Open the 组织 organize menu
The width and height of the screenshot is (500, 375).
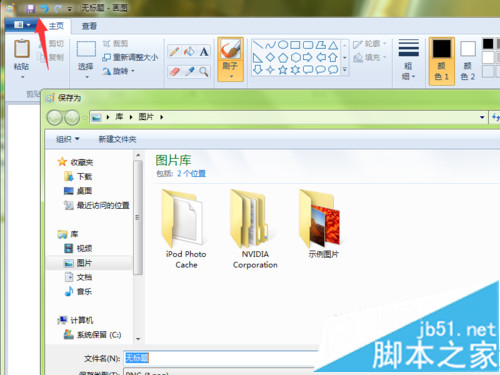point(68,139)
